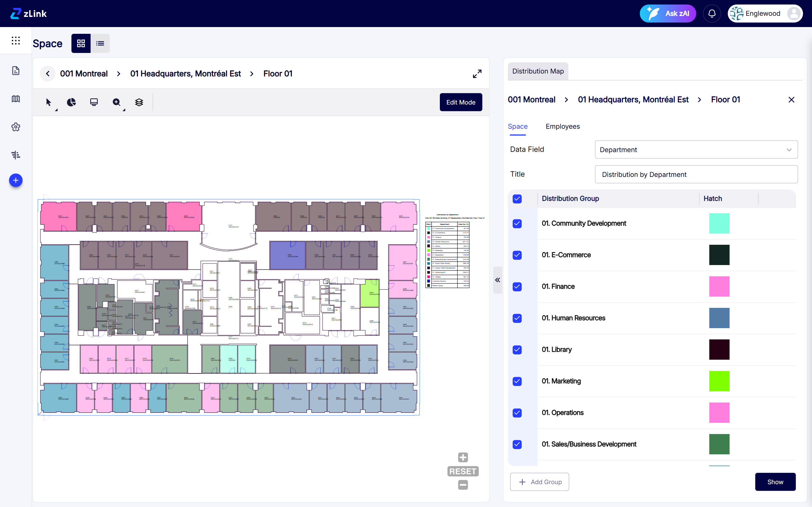Image resolution: width=812 pixels, height=507 pixels.
Task: Open the Department data field dropdown
Action: click(696, 150)
